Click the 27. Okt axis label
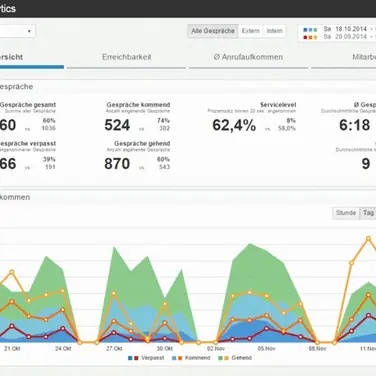 click(114, 349)
